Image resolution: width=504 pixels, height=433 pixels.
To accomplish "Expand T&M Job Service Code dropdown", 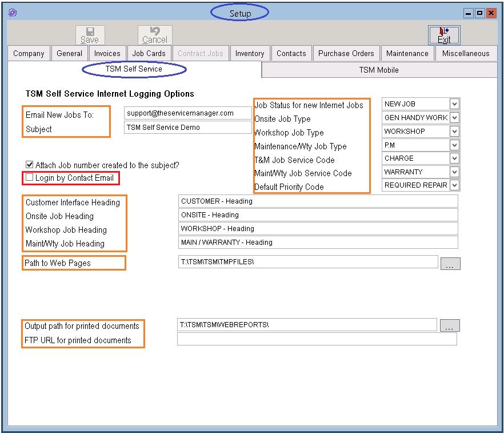I will point(454,158).
